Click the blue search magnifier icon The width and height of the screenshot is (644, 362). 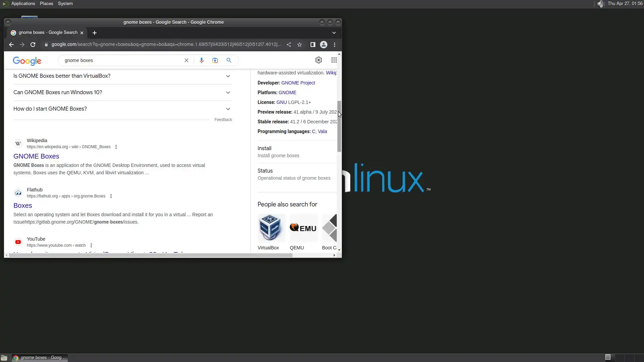pyautogui.click(x=229, y=60)
